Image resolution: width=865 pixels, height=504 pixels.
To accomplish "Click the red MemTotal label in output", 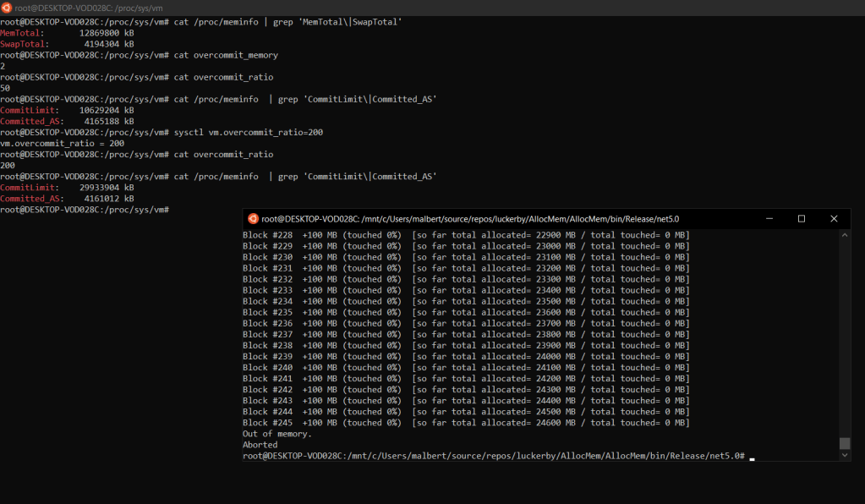I will point(19,32).
